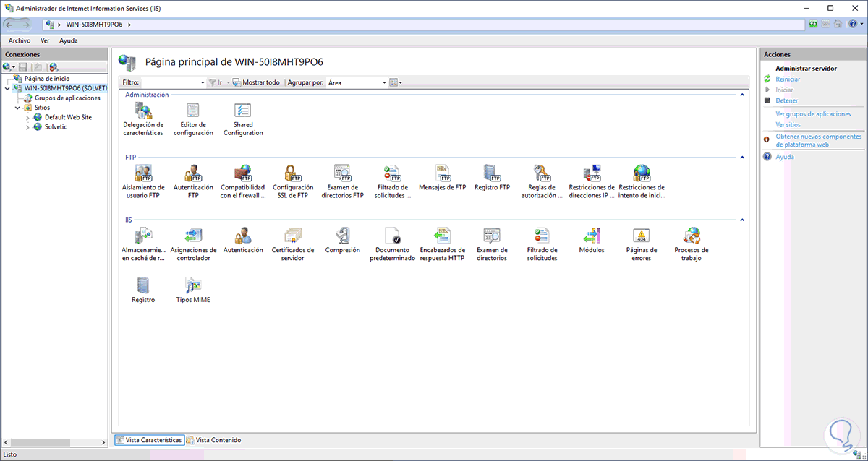Collapse the IIS group section
The width and height of the screenshot is (868, 461).
coord(742,220)
